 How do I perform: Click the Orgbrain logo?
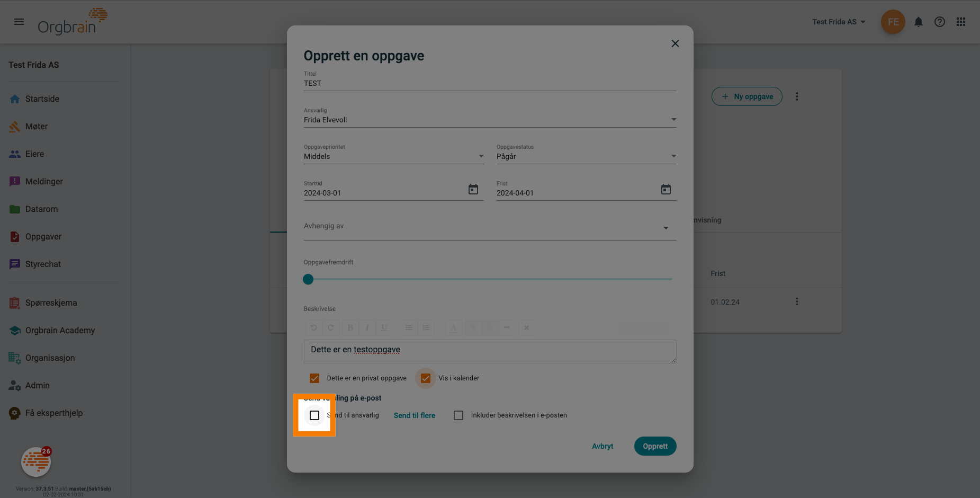[73, 22]
